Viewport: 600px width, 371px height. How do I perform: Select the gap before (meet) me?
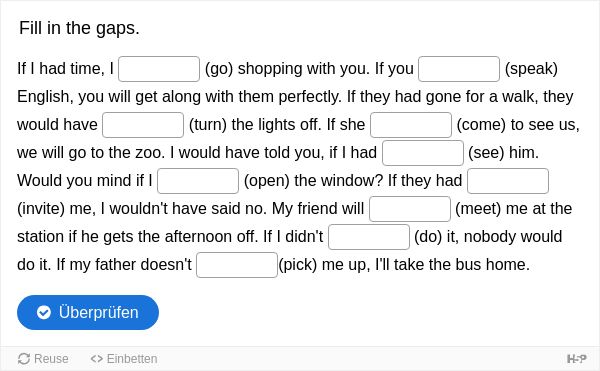tap(410, 208)
